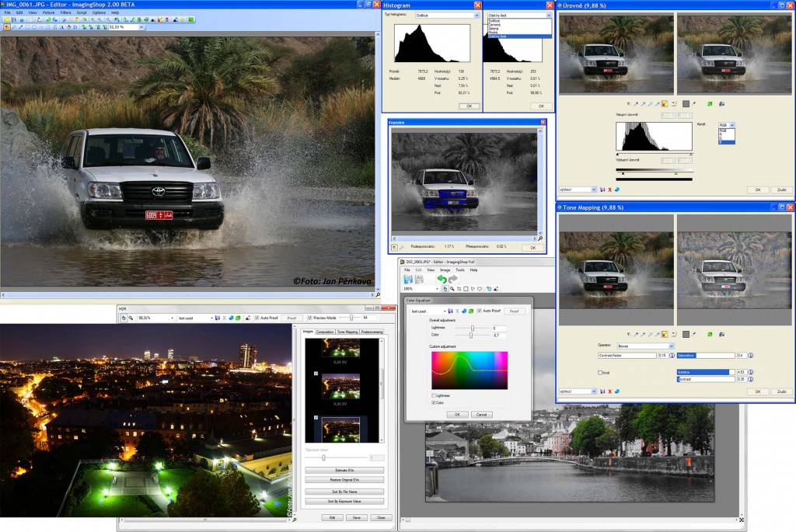Click the delete preset X in HDR toolbar
The image size is (796, 532).
click(x=225, y=318)
